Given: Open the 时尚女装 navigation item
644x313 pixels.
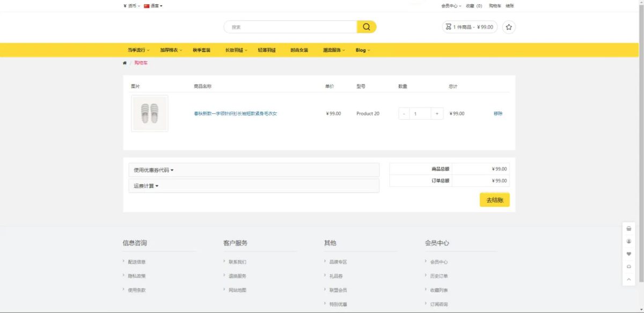Looking at the screenshot, I should click(x=299, y=50).
